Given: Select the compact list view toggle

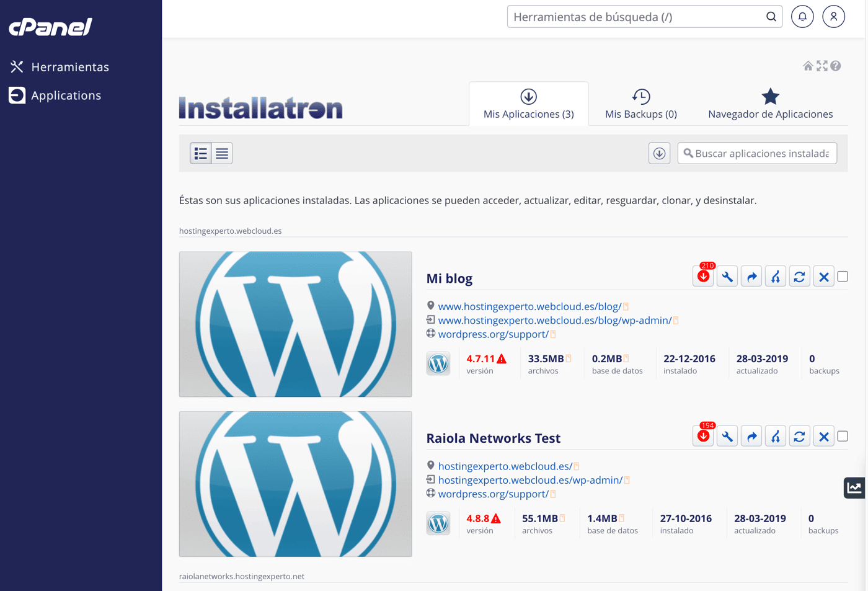Looking at the screenshot, I should [222, 153].
